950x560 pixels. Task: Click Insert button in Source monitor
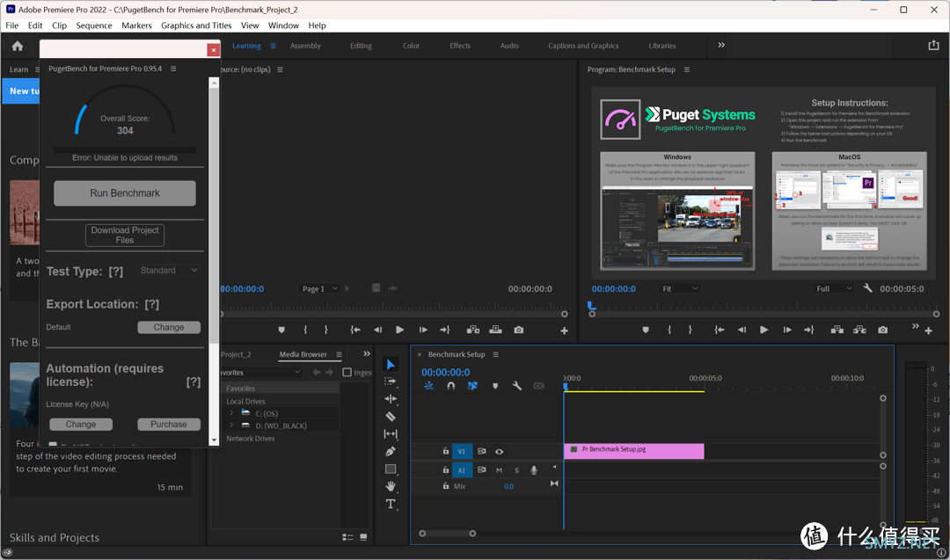tap(473, 330)
